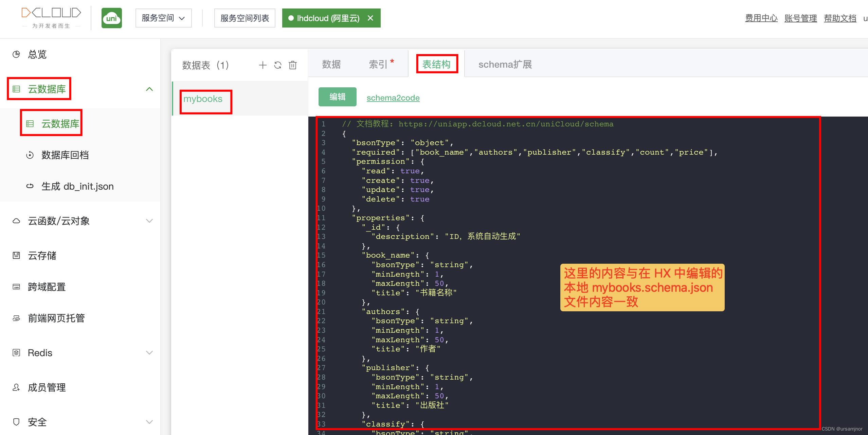The height and width of the screenshot is (435, 868).
Task: Switch to the schema扩展 tab
Action: point(505,64)
